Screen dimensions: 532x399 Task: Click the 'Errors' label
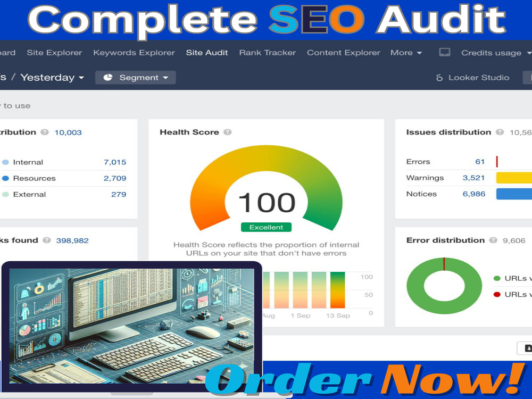click(x=418, y=162)
